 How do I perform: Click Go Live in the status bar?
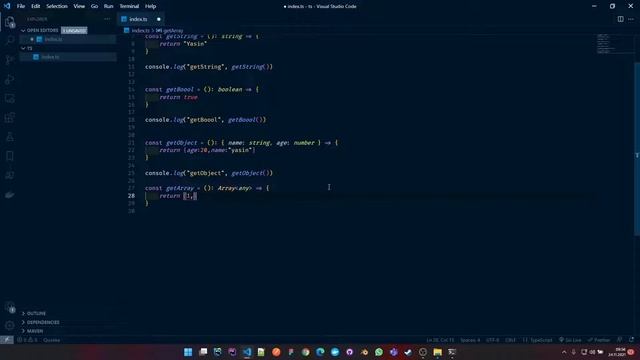click(570, 340)
